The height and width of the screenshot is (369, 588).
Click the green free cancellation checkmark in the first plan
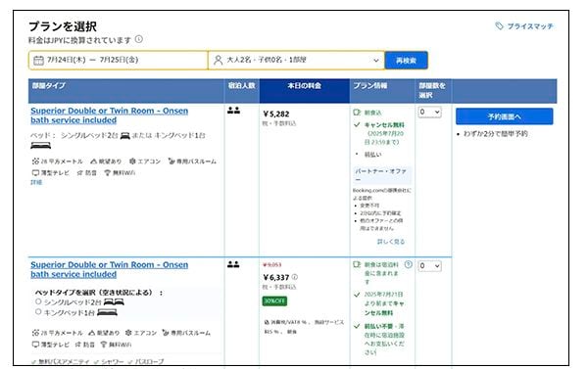coord(357,124)
